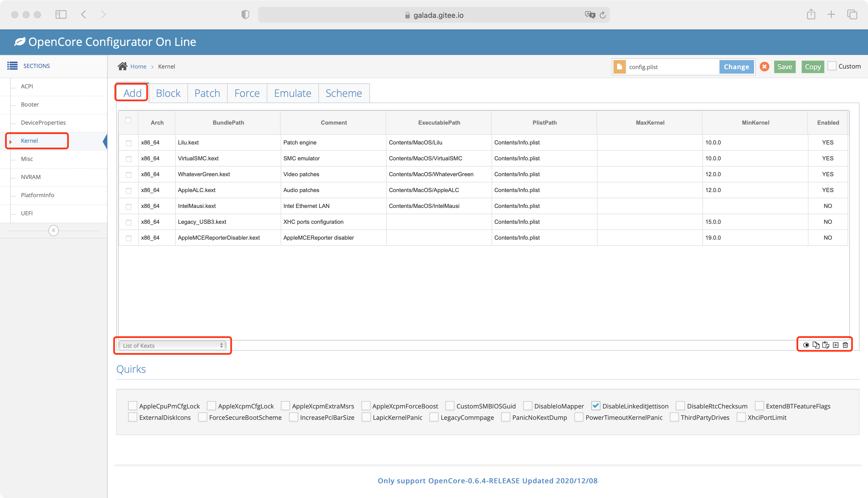The image size is (868, 498).
Task: Select the Legacy_USB3.kext row checkbox
Action: (x=129, y=223)
